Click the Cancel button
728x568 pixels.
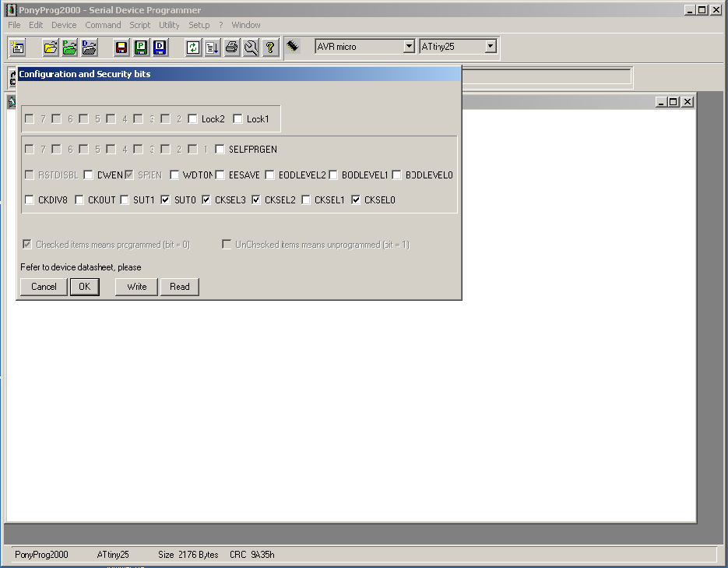coord(44,287)
